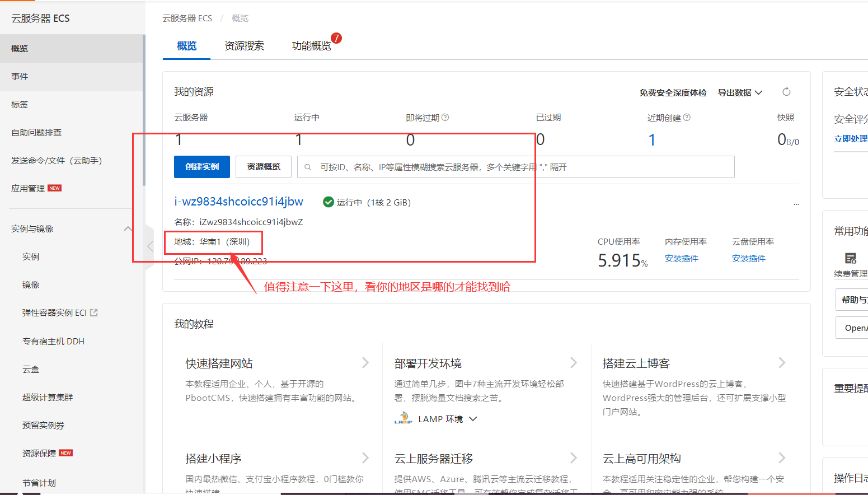
Task: Click the 快速搭建网站 tutorial title
Action: point(219,363)
